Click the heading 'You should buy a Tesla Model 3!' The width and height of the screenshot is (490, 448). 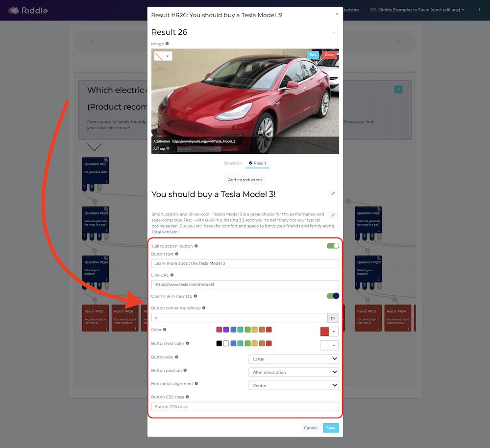(214, 194)
